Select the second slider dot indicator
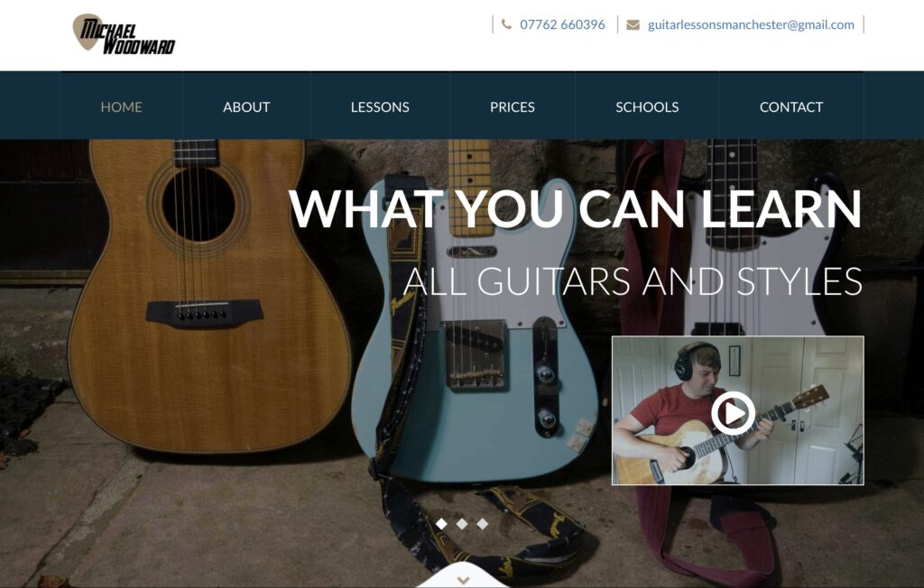This screenshot has width=924, height=588. click(462, 524)
